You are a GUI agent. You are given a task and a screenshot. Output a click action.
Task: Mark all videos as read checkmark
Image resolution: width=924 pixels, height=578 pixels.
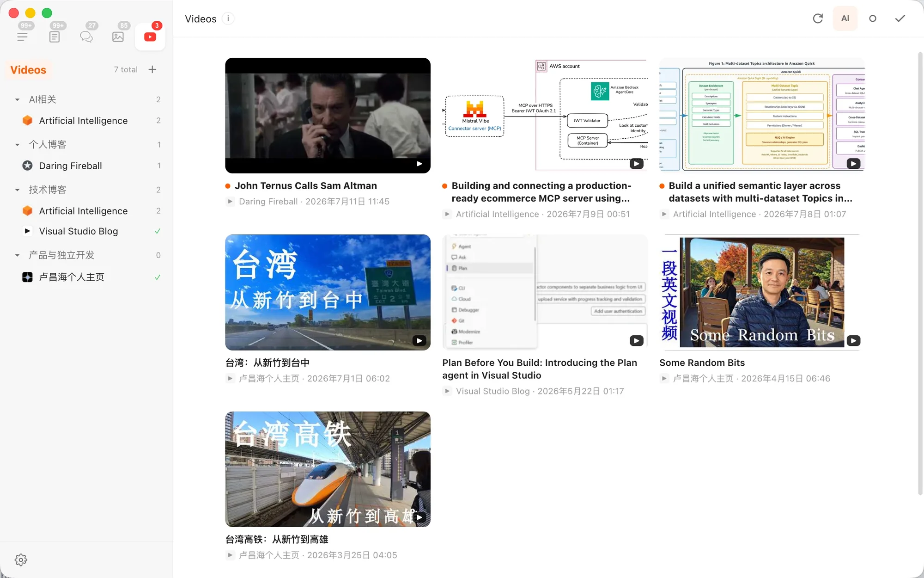pyautogui.click(x=900, y=18)
